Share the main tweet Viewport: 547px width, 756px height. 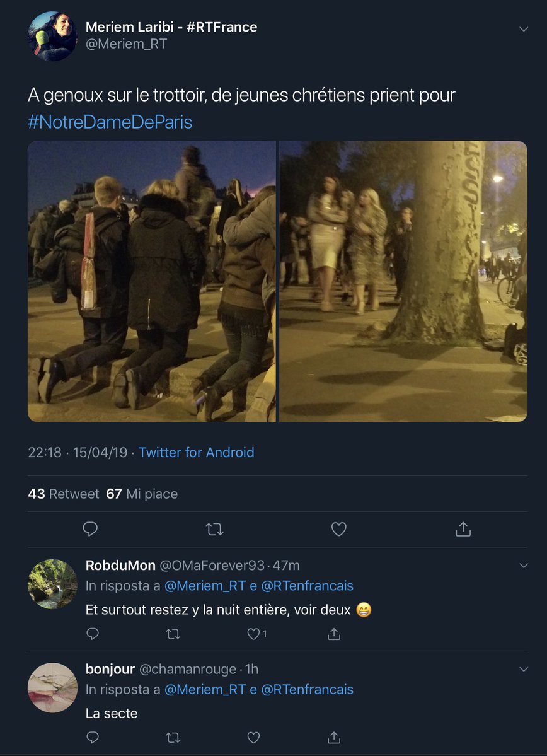click(x=463, y=529)
